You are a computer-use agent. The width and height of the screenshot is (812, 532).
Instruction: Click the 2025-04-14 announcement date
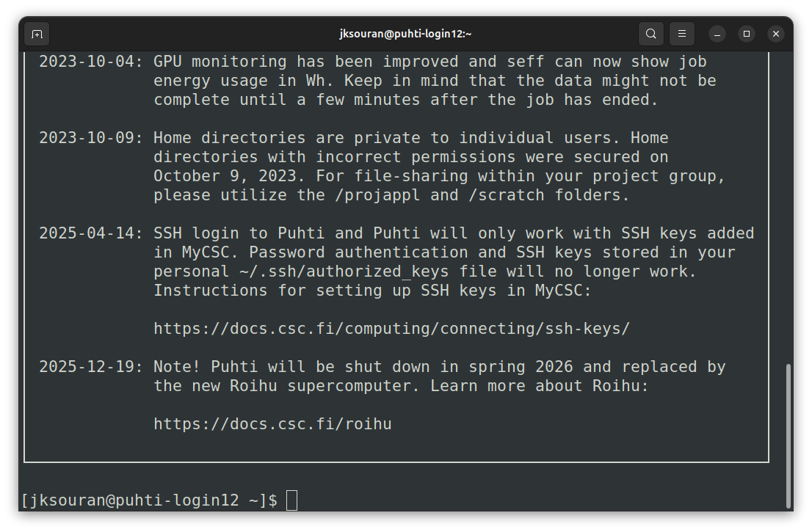click(91, 233)
